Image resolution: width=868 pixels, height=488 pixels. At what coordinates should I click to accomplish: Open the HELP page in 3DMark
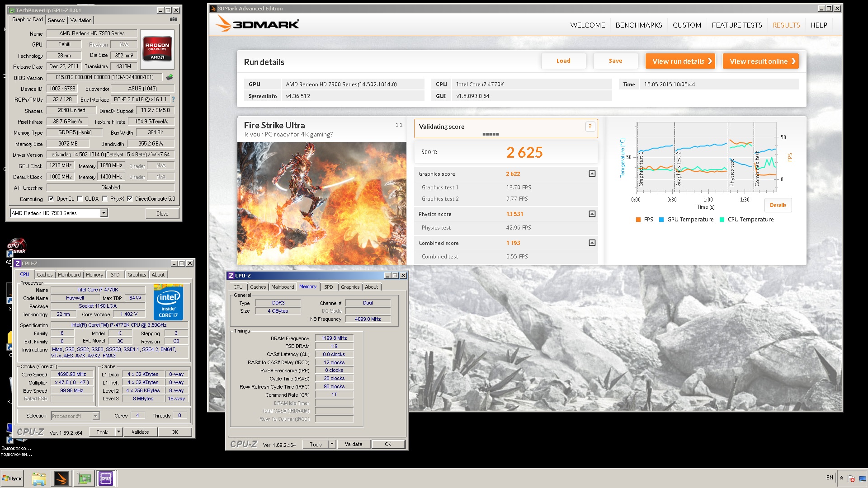point(819,25)
